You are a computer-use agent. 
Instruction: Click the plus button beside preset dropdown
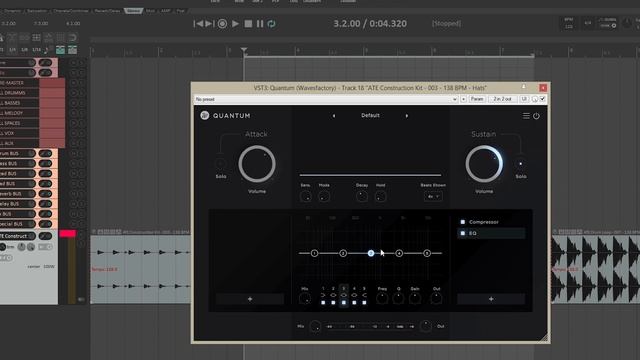coord(463,99)
